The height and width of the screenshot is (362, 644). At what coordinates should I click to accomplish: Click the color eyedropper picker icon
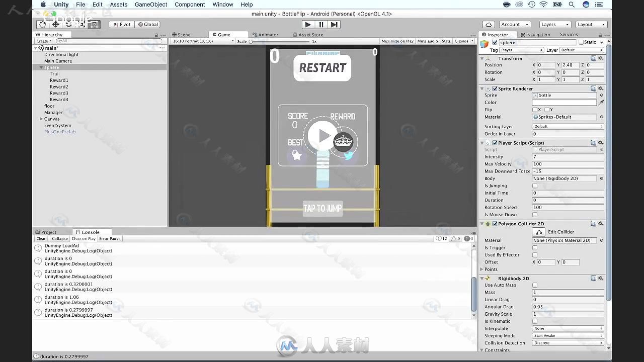click(601, 103)
